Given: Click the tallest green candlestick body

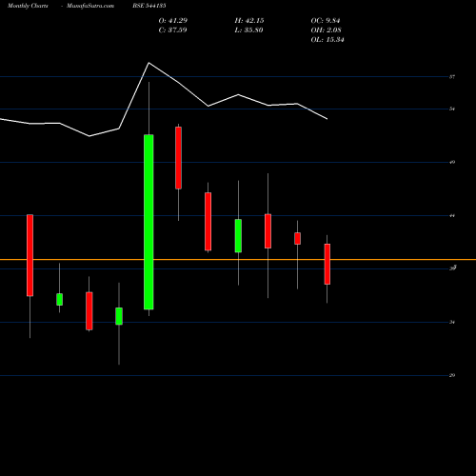Looking at the screenshot, I should 149,222.
